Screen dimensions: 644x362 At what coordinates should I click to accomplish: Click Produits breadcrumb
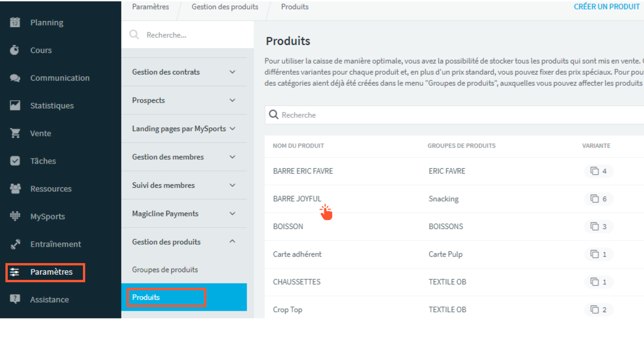tap(295, 7)
